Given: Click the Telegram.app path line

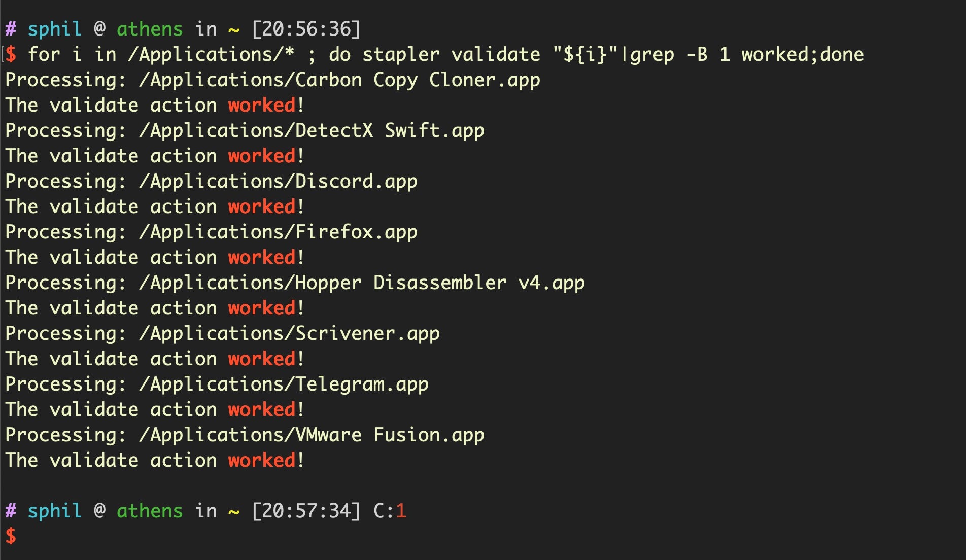Looking at the screenshot, I should point(284,384).
